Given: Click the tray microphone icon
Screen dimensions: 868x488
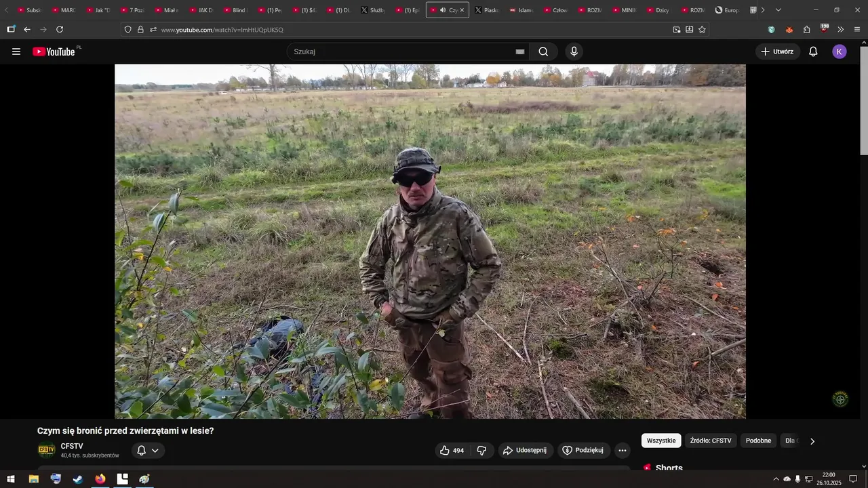Looking at the screenshot, I should [x=797, y=479].
